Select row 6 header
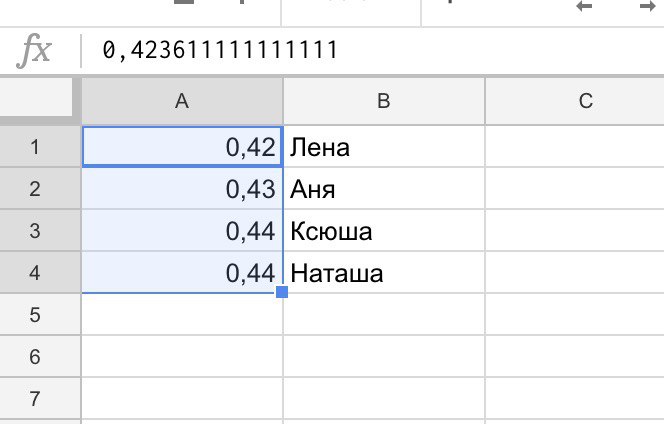Viewport: 664px width, 424px height. pyautogui.click(x=40, y=356)
